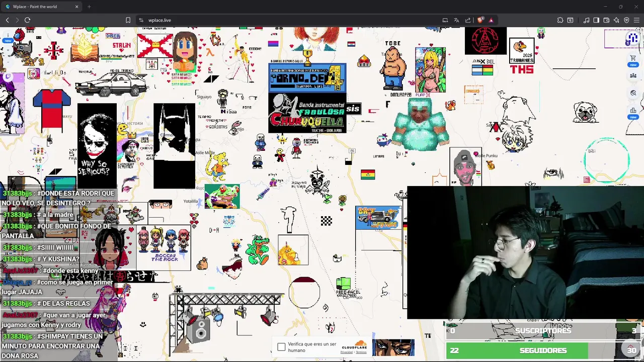Click the streamer webcam overlay
Screen dimensions: 644x362
point(525,253)
